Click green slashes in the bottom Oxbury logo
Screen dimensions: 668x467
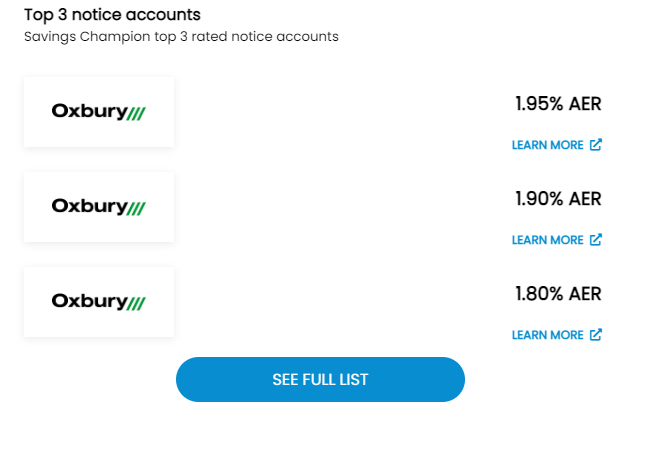click(137, 302)
